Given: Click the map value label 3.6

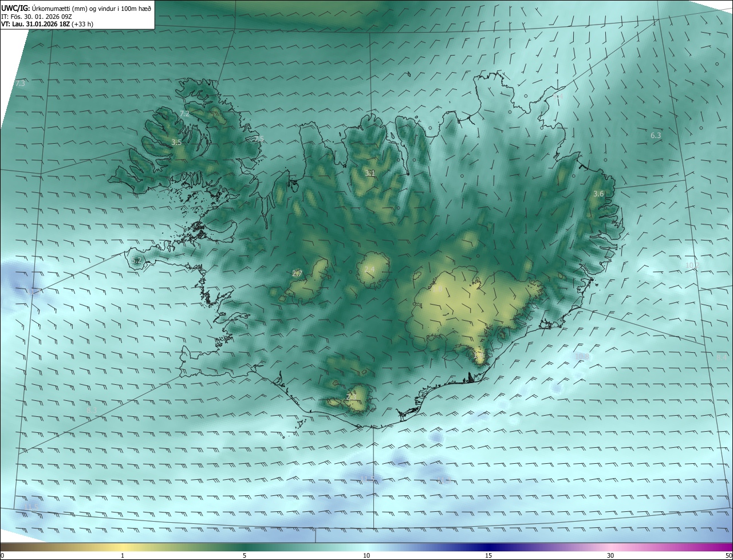Looking at the screenshot, I should click(598, 194).
